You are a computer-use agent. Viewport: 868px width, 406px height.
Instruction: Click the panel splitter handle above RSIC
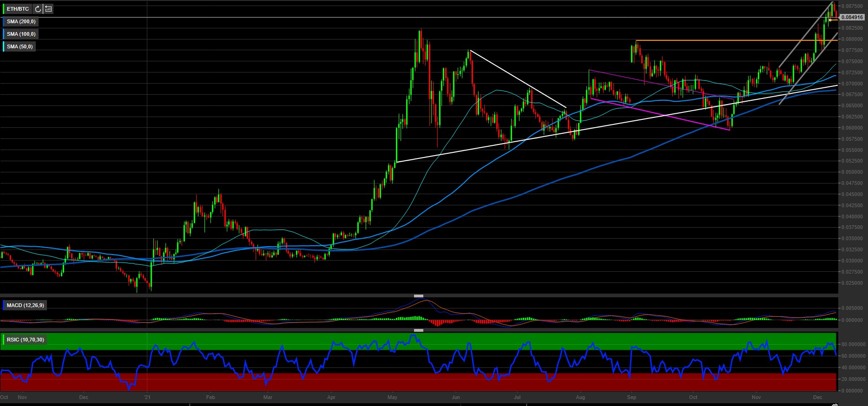point(418,330)
